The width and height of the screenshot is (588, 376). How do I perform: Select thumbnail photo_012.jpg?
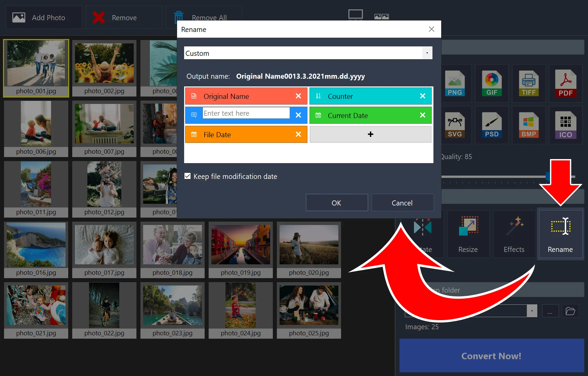104,189
